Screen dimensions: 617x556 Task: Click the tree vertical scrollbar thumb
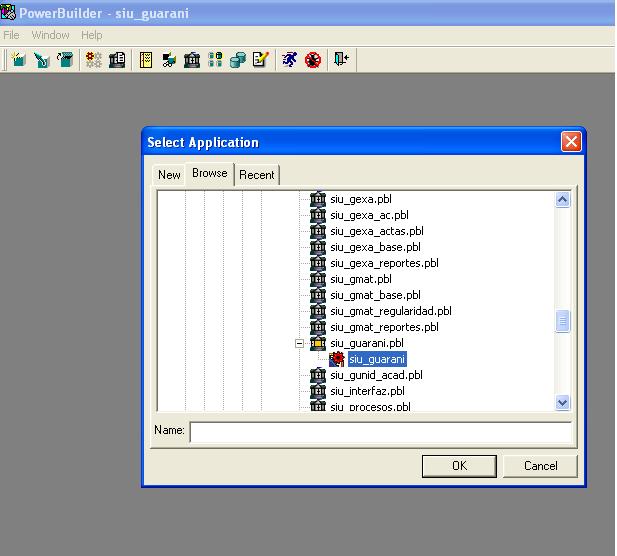click(562, 321)
